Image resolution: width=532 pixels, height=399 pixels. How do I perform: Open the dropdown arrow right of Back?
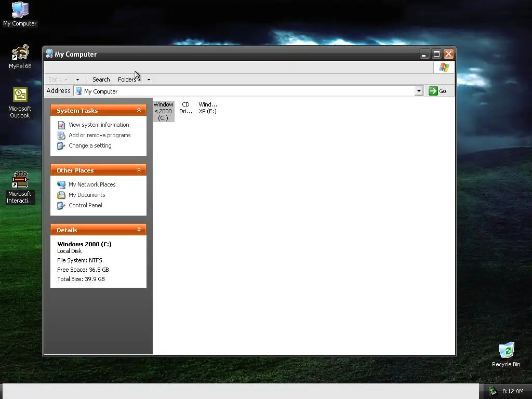click(x=78, y=79)
